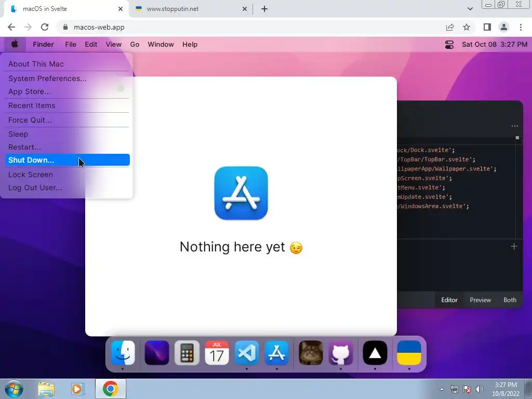This screenshot has width=532, height=399.
Task: Click the Ukraine flag dock icon
Action: (x=409, y=353)
